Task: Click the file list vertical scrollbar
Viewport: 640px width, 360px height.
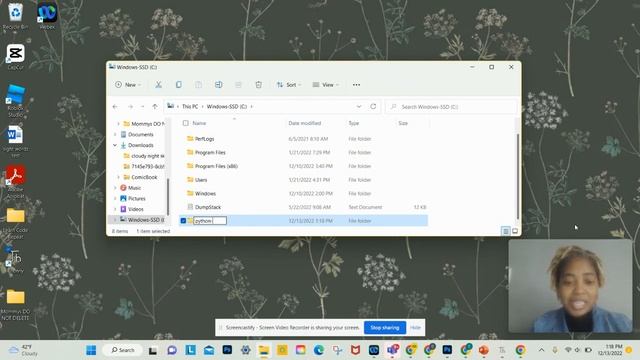Action: tap(518, 176)
